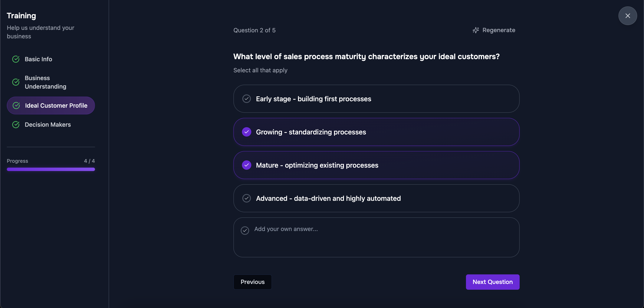Viewport: 644px width, 308px height.
Task: Click the Basic Info green check icon
Action: 16,59
